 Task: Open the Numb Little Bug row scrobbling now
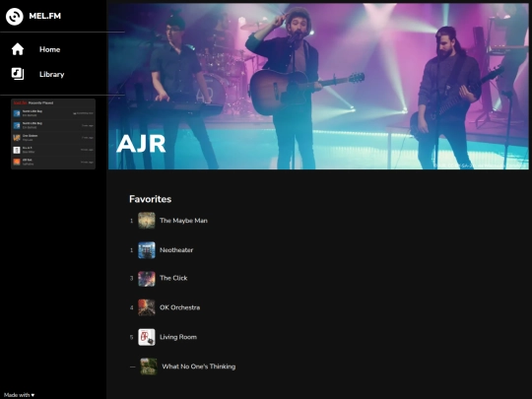pos(53,113)
